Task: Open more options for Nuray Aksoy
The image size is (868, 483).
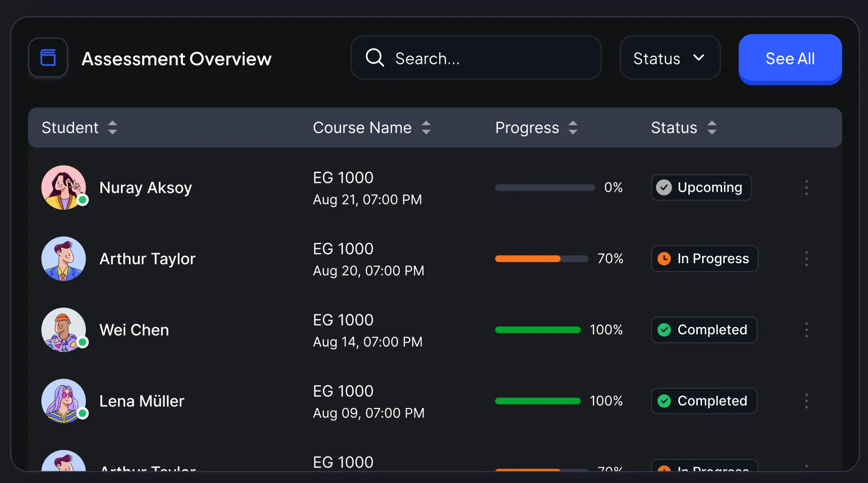Action: 806,188
